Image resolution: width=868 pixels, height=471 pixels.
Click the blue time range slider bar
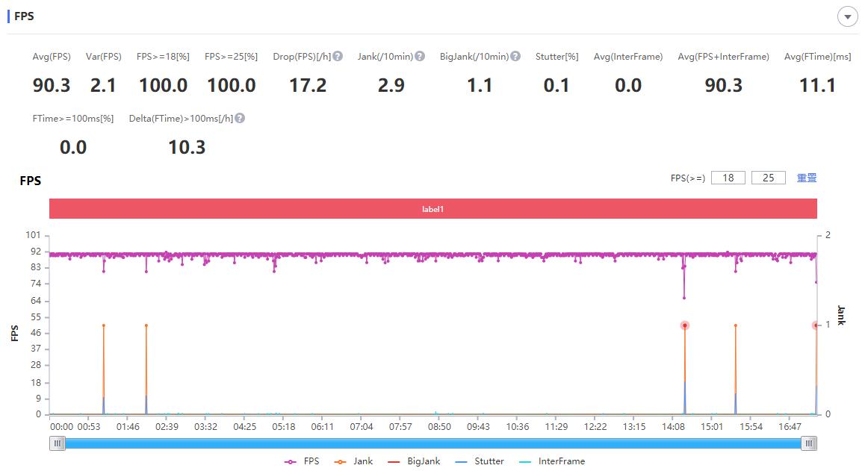coord(433,443)
